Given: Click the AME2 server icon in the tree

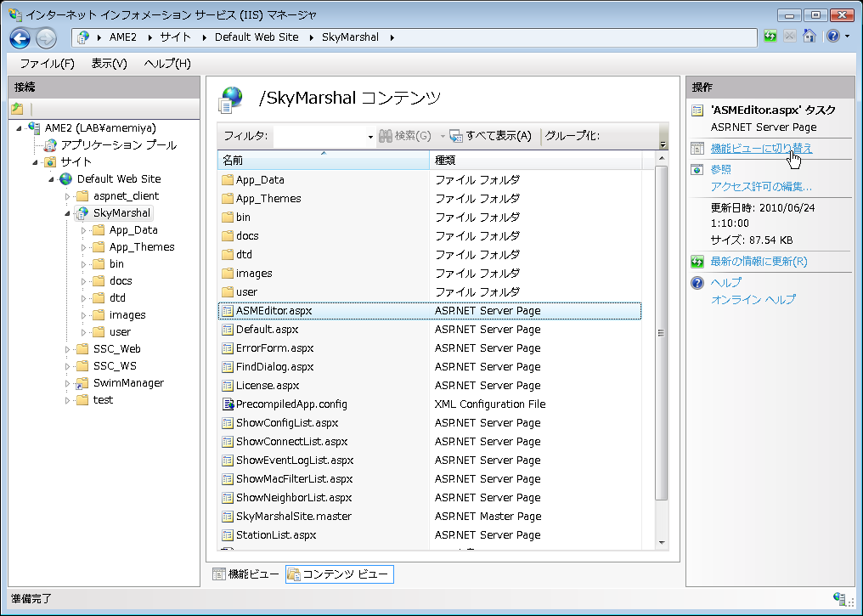Looking at the screenshot, I should point(34,127).
